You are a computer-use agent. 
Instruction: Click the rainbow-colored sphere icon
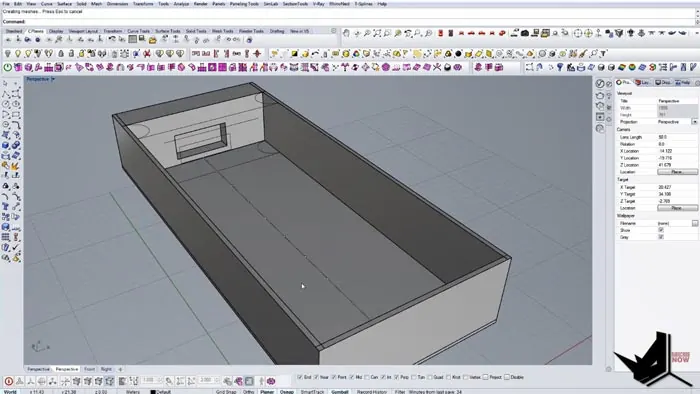632,67
